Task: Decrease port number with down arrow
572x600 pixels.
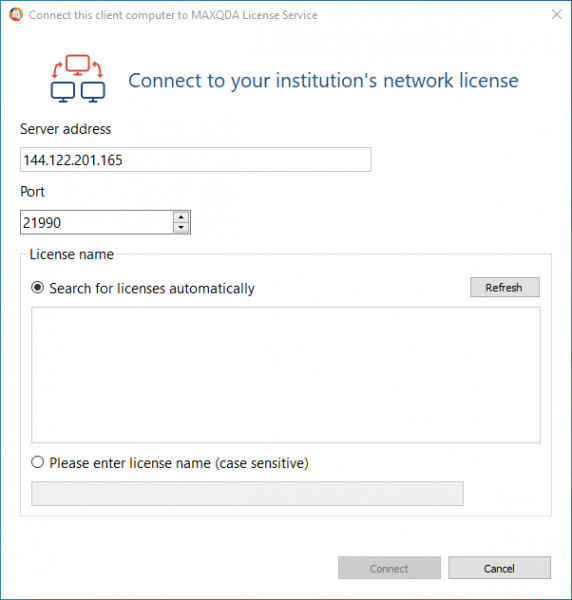Action: coord(181,227)
